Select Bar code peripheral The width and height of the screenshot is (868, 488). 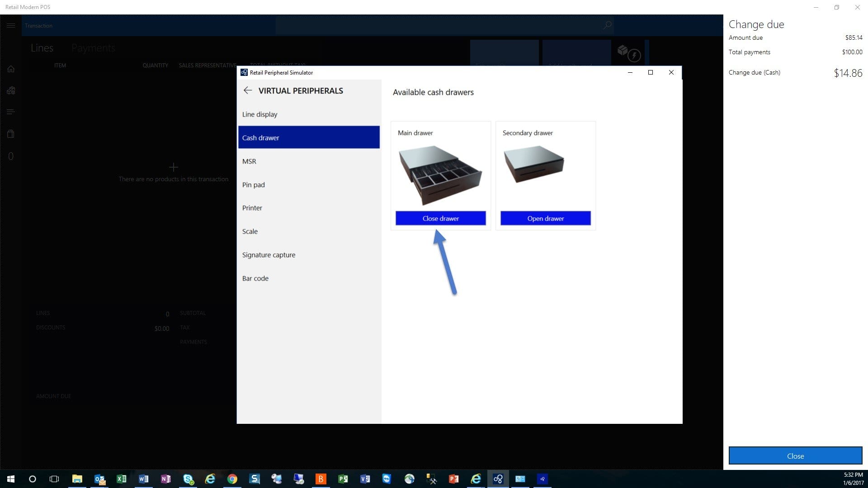pyautogui.click(x=255, y=278)
